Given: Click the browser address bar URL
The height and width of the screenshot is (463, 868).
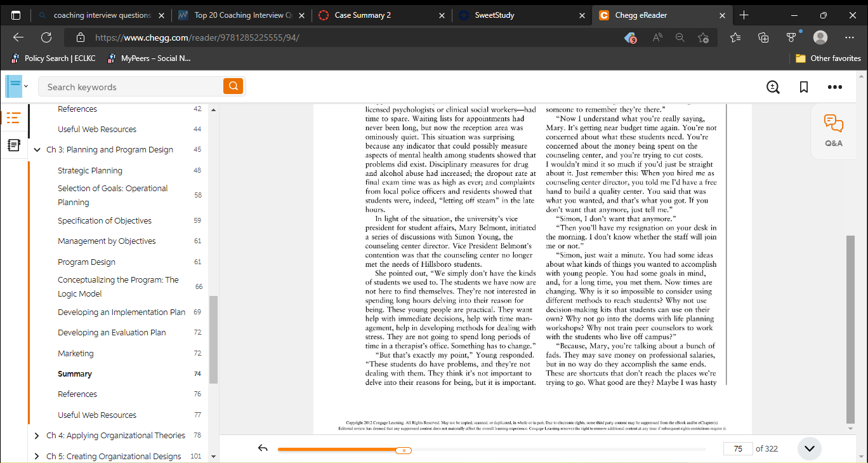Looking at the screenshot, I should pos(197,37).
